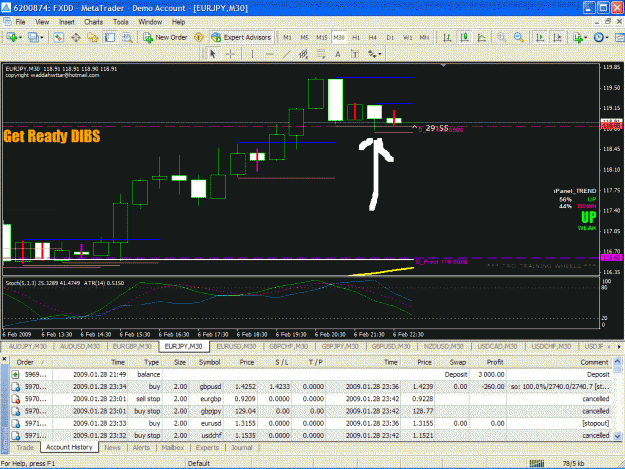Viewport: 625px width, 469px height.
Task: Switch chart to W1 timeframe
Action: (x=407, y=37)
